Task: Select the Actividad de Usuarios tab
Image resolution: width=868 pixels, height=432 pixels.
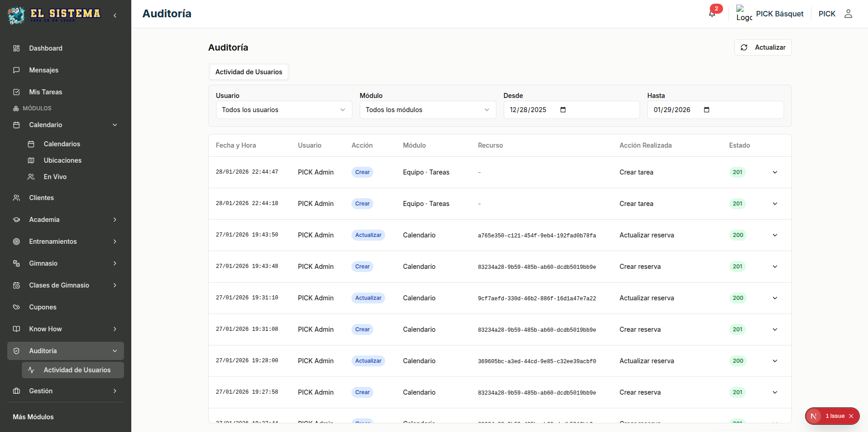Action: point(248,72)
